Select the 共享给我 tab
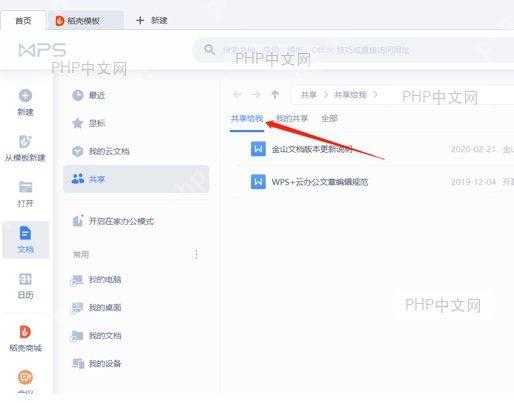 coord(247,119)
